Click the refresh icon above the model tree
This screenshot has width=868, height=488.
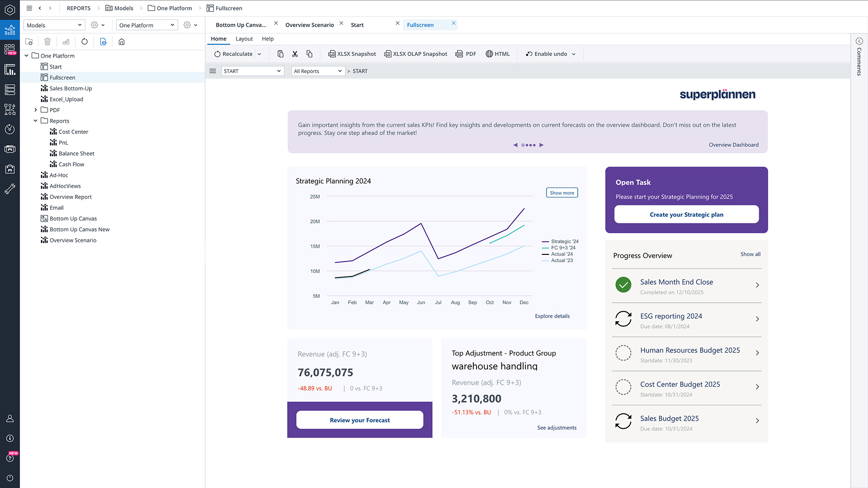click(85, 42)
